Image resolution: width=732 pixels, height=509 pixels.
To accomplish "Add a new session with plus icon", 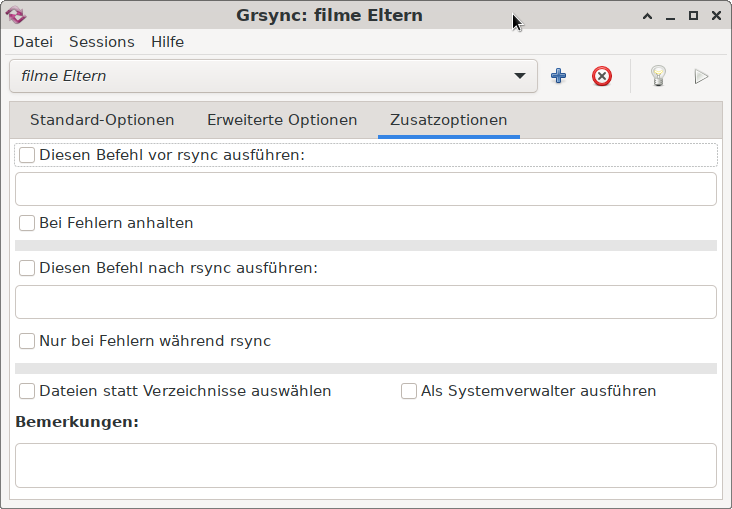I will coord(558,76).
